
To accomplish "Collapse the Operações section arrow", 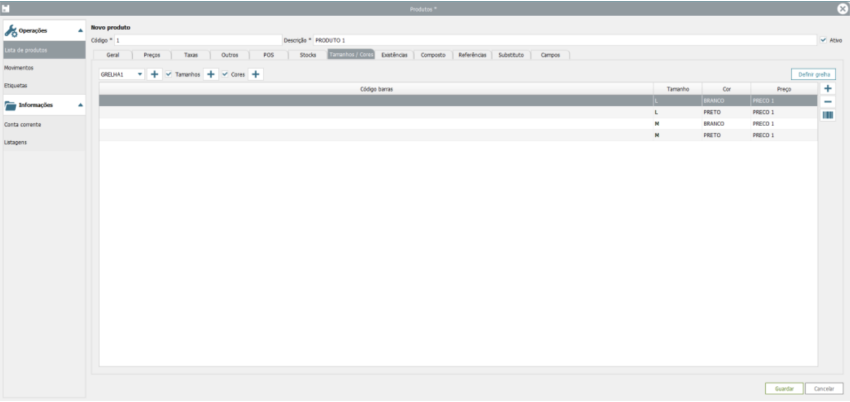I will (x=80, y=30).
